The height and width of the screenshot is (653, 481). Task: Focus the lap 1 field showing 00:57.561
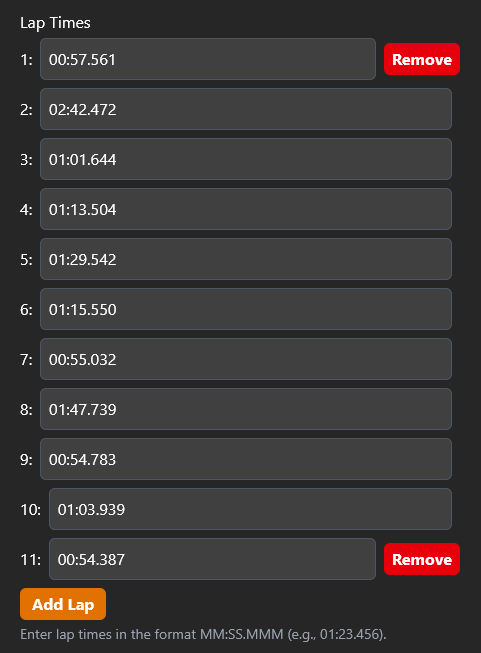[x=208, y=59]
